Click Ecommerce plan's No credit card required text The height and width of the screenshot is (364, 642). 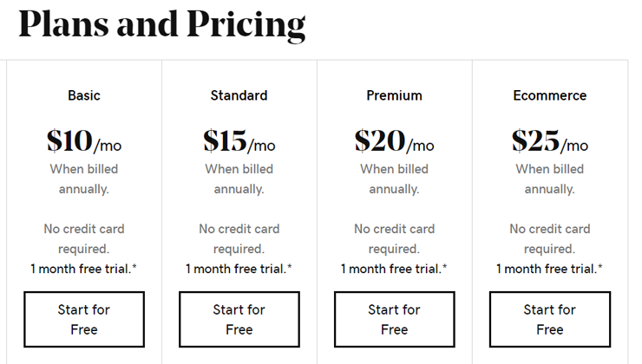tap(550, 239)
